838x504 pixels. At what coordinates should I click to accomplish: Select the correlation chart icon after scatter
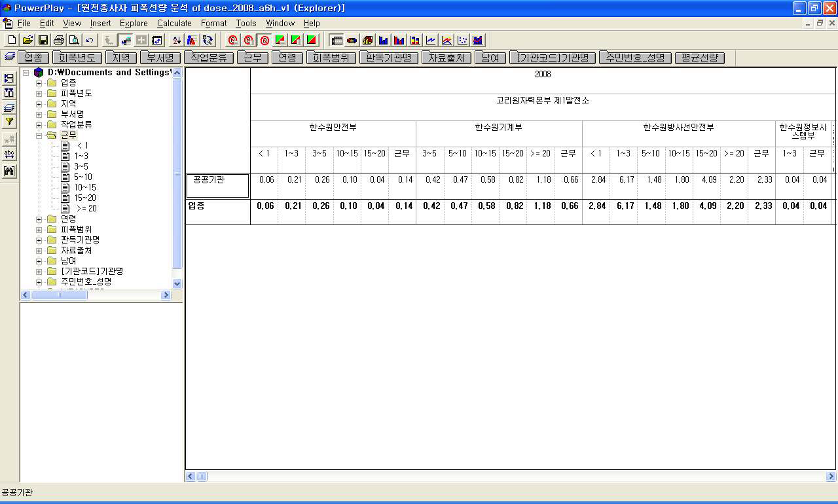tap(478, 40)
